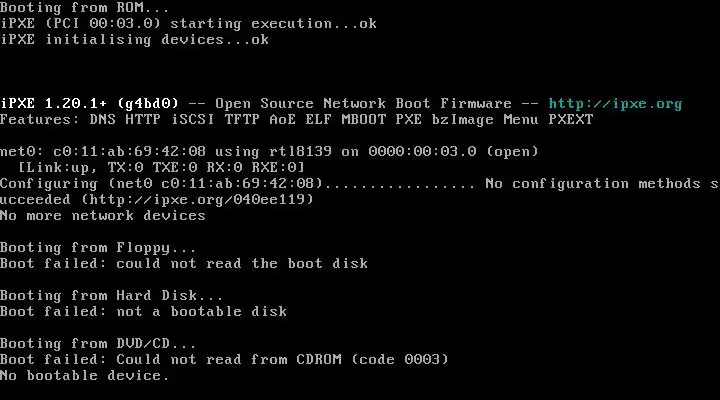Screen dimensions: 720x400
Task: Click the "No more network devices" line
Action: (x=103, y=216)
